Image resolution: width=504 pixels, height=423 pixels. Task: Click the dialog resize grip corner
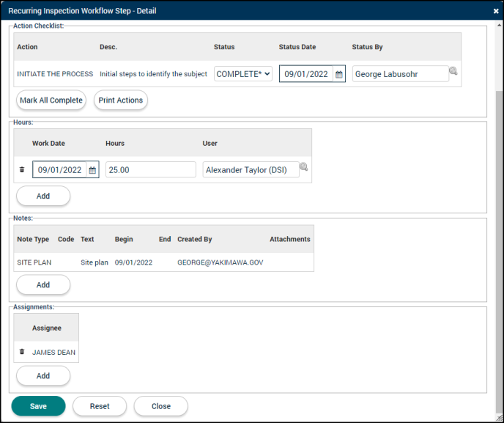[x=499, y=418]
